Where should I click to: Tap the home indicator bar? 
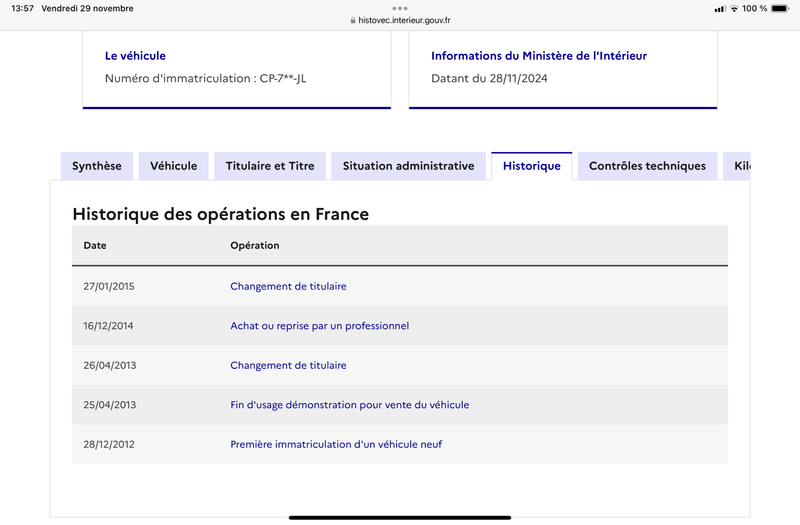400,517
